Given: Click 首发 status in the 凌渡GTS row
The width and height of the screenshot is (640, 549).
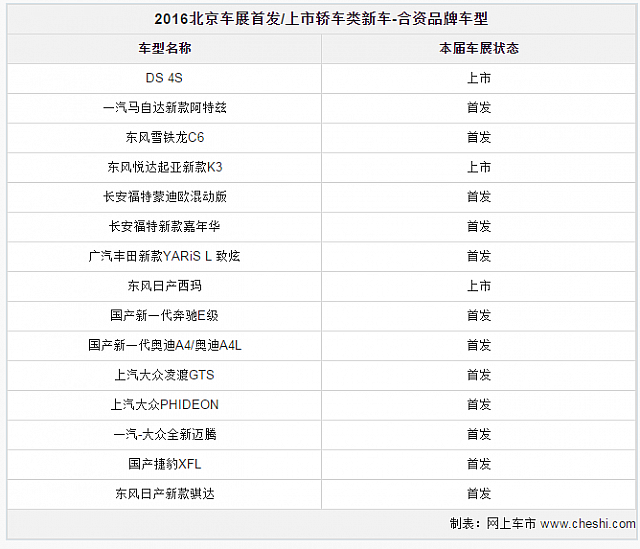Looking at the screenshot, I should [x=479, y=375].
